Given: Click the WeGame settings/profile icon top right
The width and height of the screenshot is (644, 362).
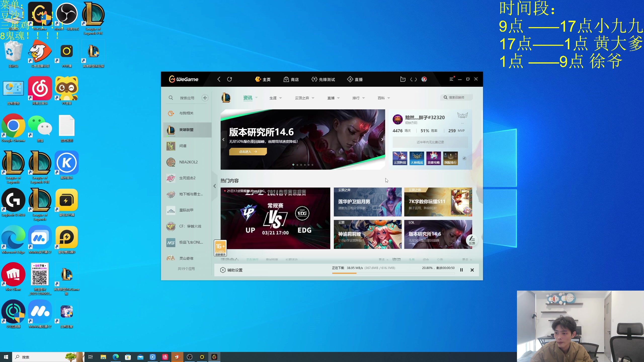Looking at the screenshot, I should coord(424,79).
